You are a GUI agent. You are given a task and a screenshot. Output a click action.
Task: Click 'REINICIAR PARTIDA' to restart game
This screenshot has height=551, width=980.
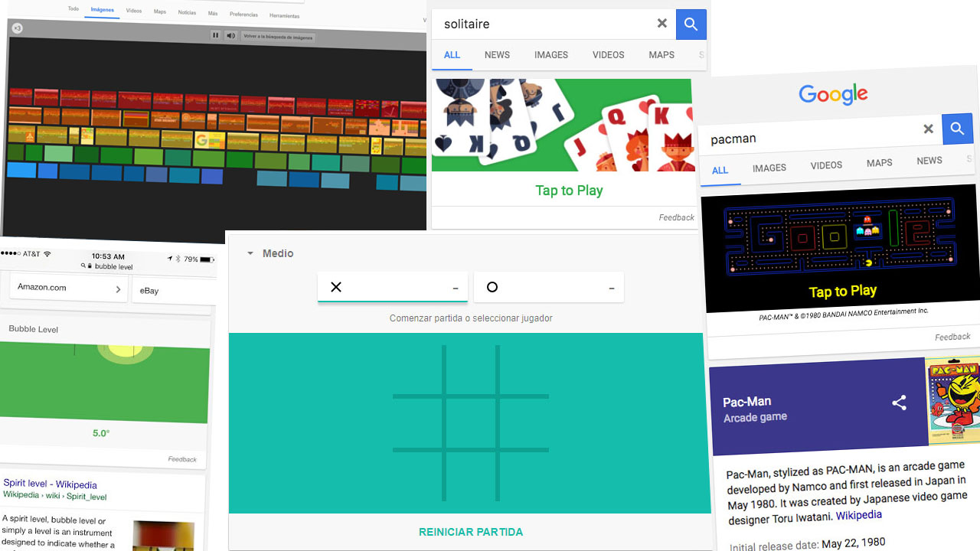click(471, 532)
